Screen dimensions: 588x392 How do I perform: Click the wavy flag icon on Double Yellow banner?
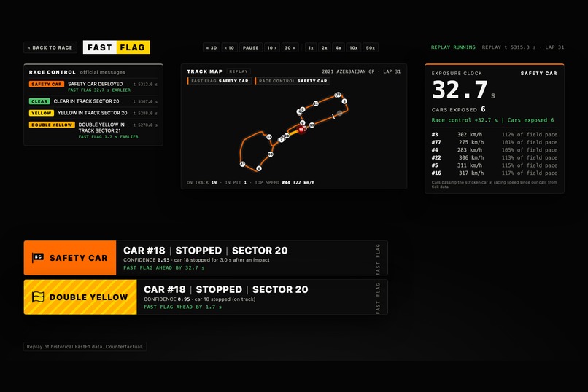pos(38,297)
